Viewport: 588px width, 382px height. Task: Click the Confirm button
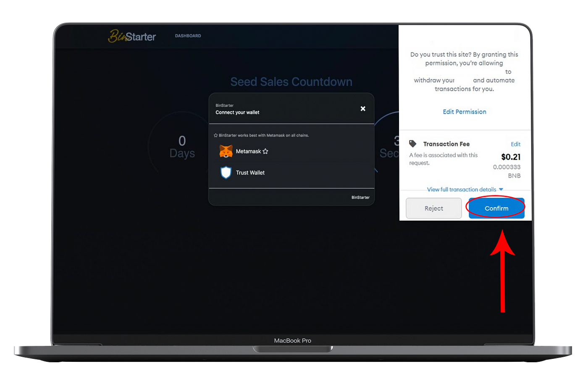(496, 208)
